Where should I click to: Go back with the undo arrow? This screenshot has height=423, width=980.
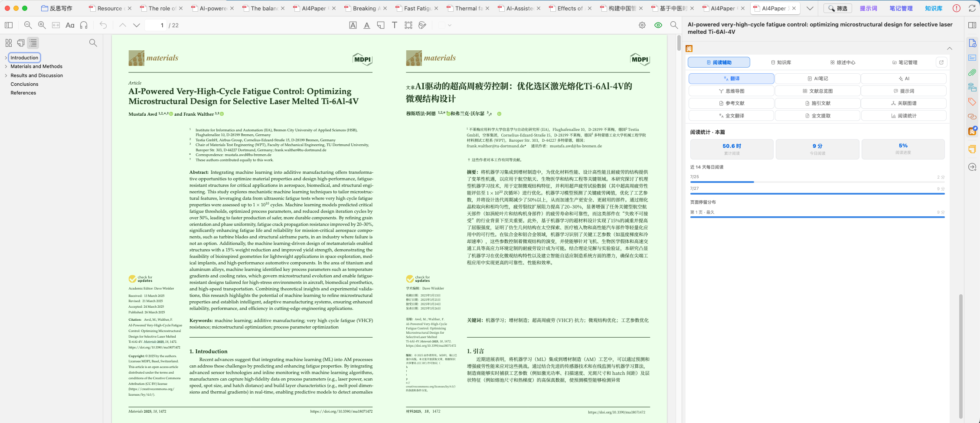(103, 25)
